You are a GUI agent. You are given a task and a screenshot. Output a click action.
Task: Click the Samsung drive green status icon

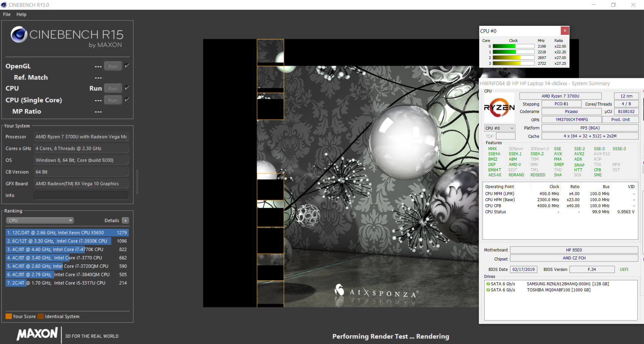coord(488,284)
